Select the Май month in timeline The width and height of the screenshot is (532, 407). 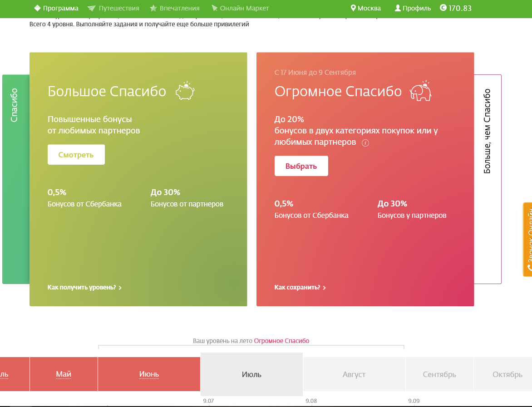coord(64,374)
